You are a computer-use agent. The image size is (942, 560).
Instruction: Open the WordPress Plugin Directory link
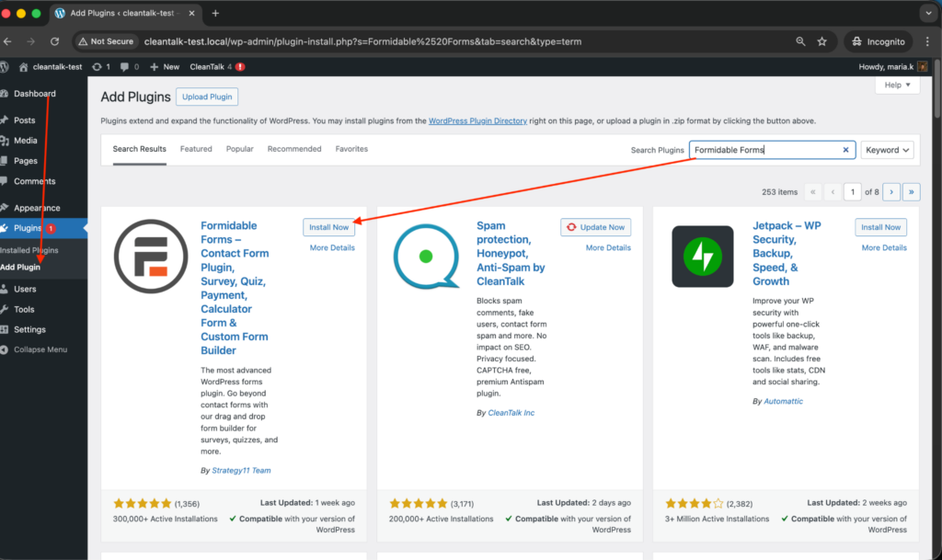477,120
